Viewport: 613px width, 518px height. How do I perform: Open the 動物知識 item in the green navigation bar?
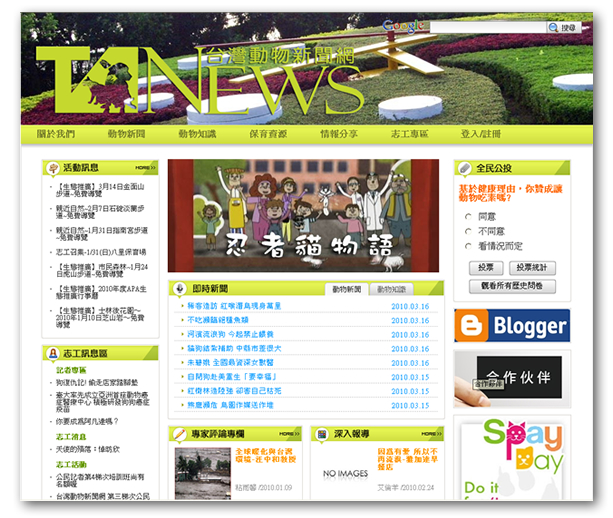coord(197,134)
